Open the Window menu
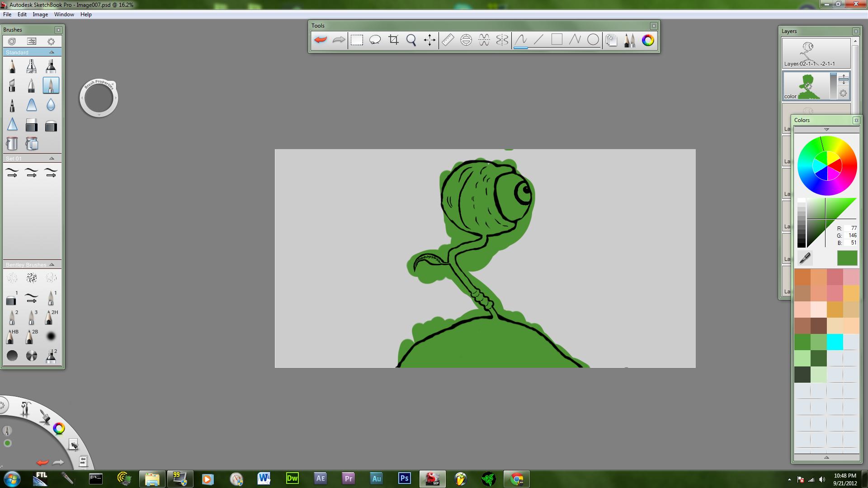The height and width of the screenshot is (488, 868). pyautogui.click(x=64, y=14)
